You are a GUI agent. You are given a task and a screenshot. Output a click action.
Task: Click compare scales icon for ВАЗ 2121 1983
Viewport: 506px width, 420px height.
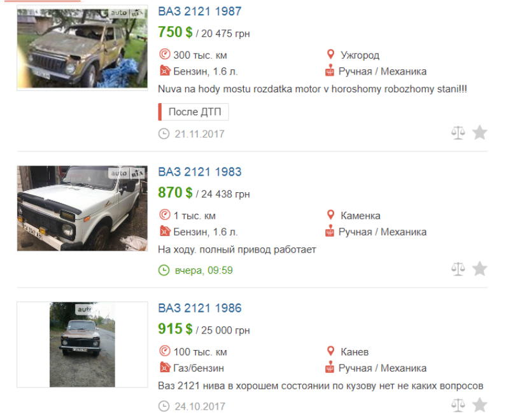tap(458, 269)
